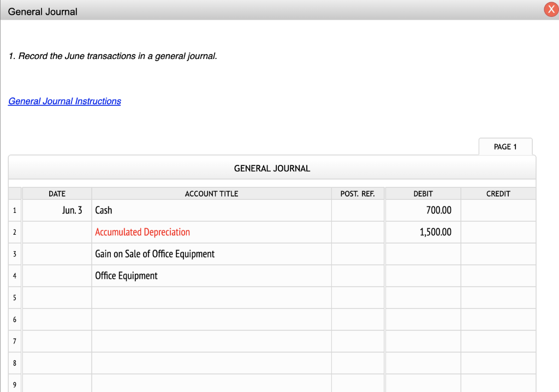Click the Cash account title cell

(164, 210)
